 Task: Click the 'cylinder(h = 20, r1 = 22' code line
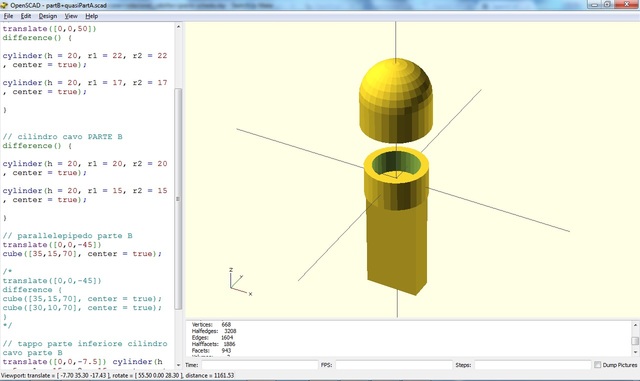[x=85, y=56]
